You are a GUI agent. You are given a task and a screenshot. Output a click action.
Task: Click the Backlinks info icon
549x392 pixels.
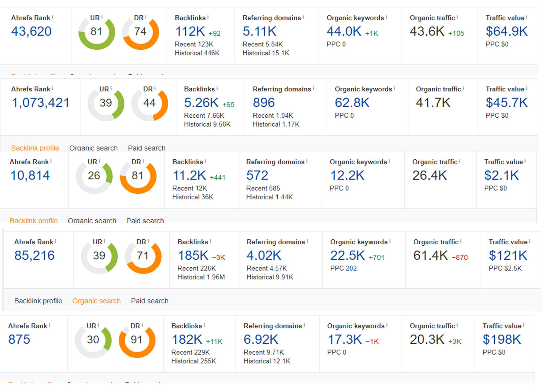tap(208, 17)
